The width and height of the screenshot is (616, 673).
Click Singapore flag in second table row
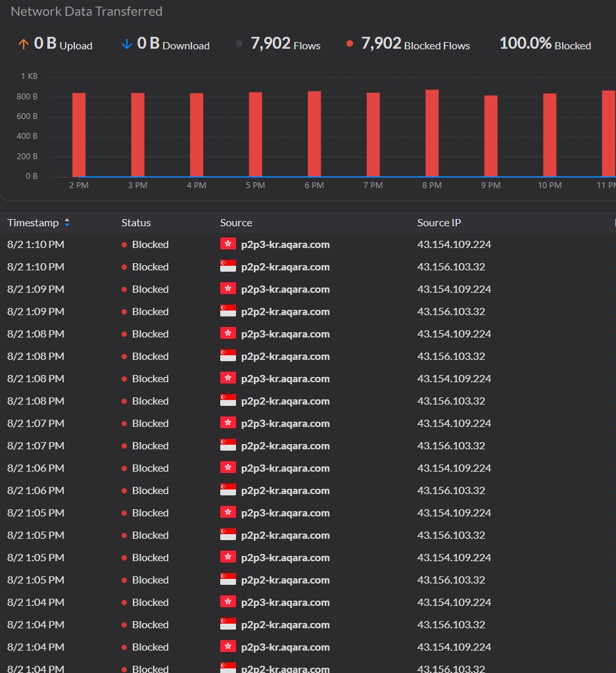pos(227,266)
